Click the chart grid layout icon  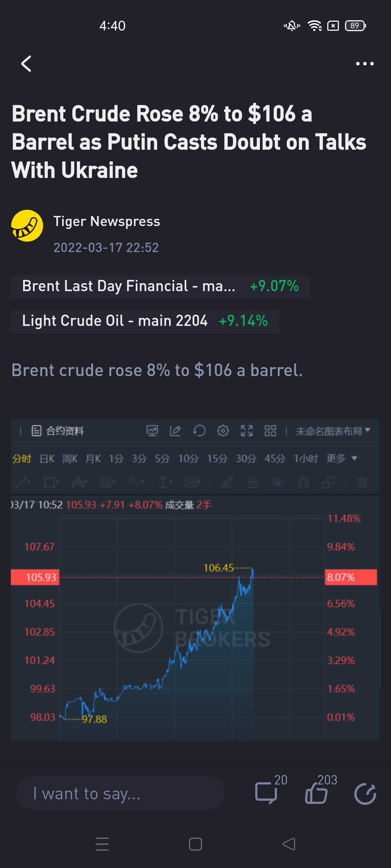(x=270, y=431)
